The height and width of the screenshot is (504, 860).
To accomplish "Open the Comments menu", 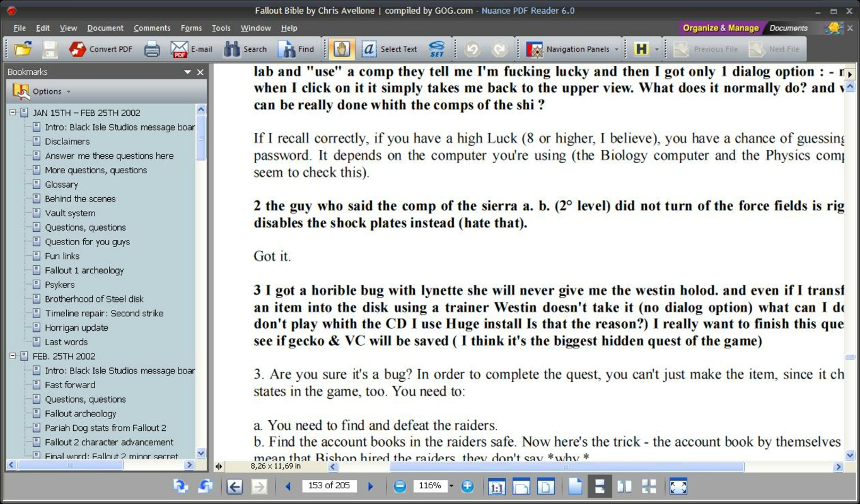I will click(152, 28).
